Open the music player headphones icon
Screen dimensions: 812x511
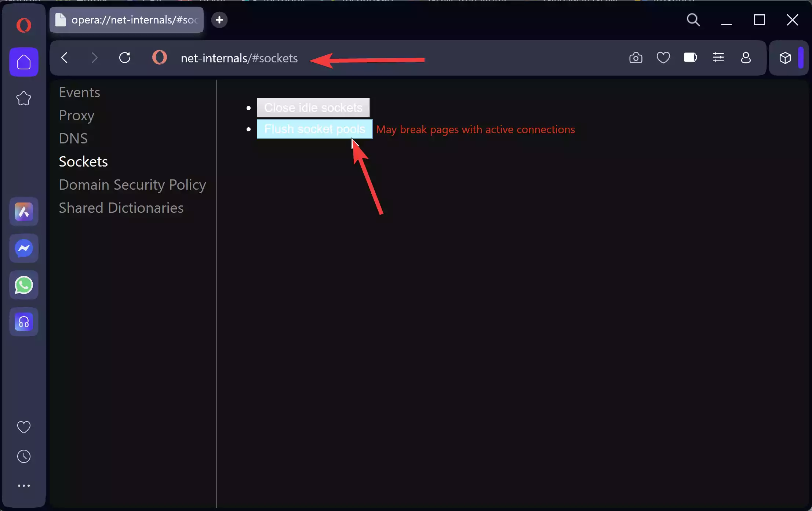(24, 322)
